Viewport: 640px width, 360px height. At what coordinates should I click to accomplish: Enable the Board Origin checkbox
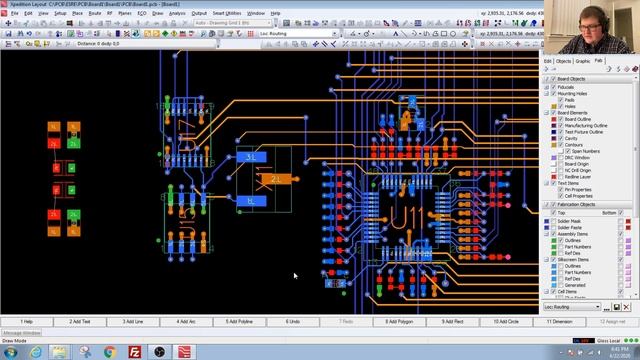561,164
